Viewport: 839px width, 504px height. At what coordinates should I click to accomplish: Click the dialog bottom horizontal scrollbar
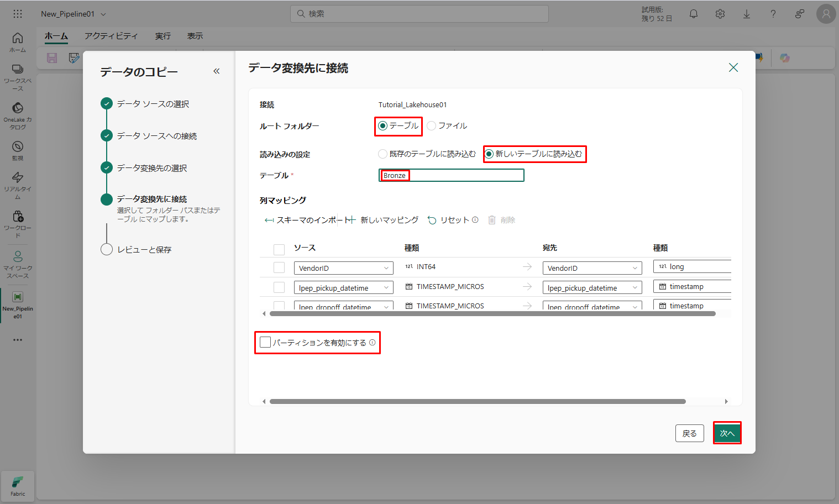(478, 402)
